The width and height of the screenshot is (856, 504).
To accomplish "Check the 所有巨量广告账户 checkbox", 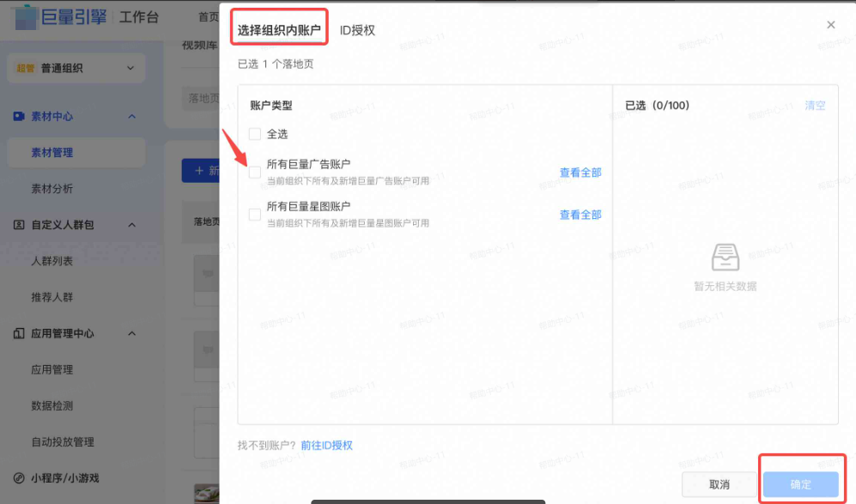I will (255, 172).
